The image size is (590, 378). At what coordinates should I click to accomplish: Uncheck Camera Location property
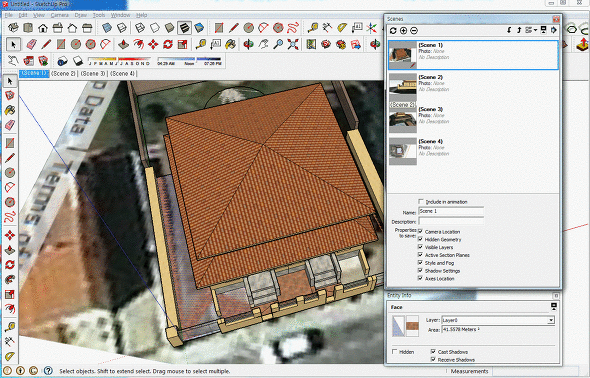point(420,231)
